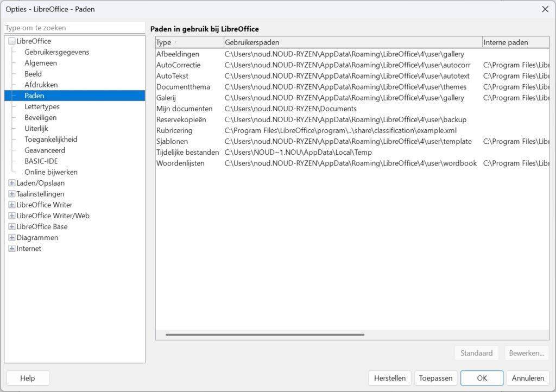Click the Gebruikerspaden column header
This screenshot has height=392, width=556.
tap(353, 42)
